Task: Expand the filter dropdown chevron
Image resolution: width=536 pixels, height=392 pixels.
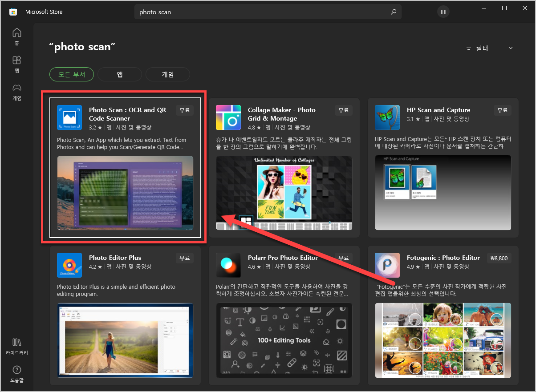Action: point(511,48)
